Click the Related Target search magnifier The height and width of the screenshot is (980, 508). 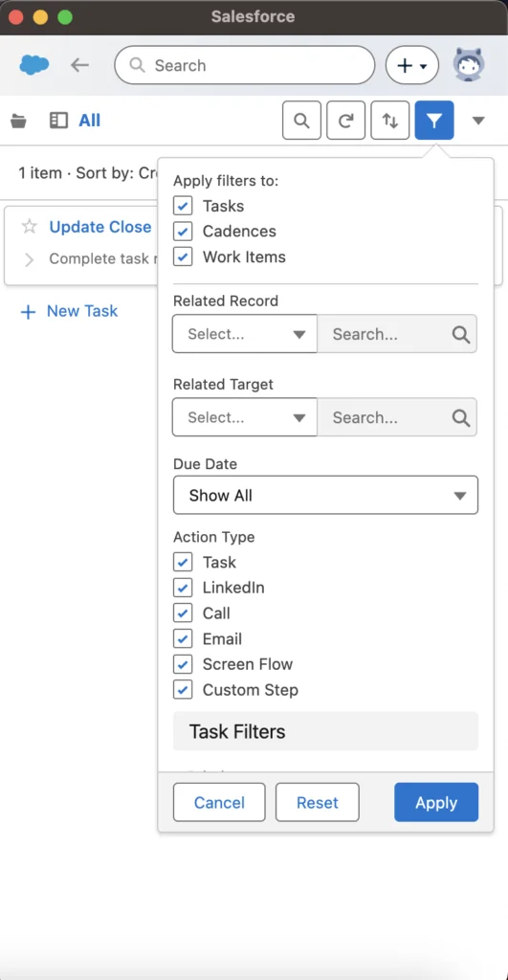(x=461, y=417)
